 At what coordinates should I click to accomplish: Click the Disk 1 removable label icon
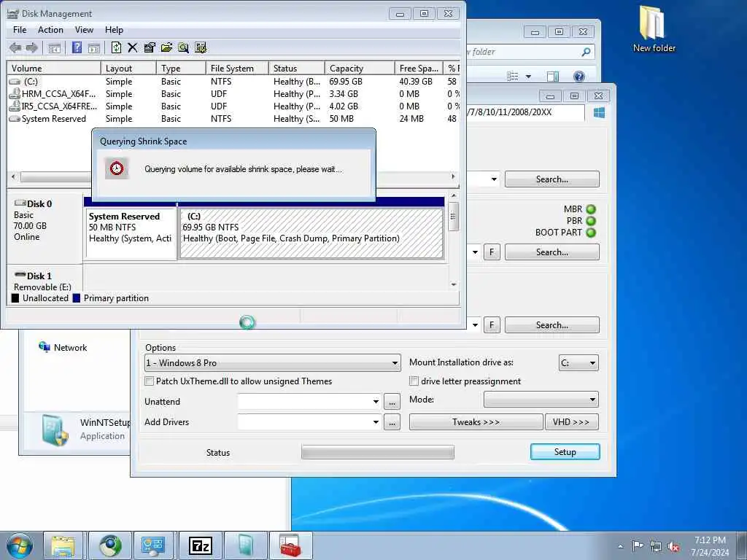click(20, 275)
